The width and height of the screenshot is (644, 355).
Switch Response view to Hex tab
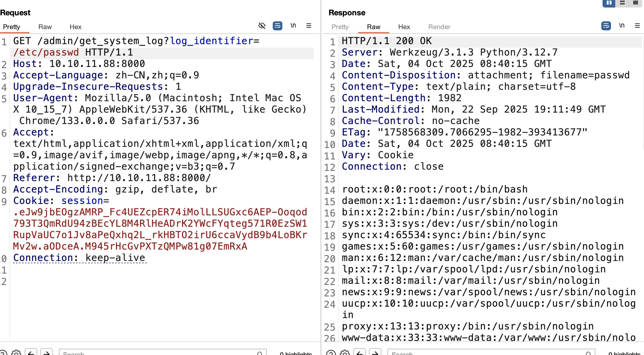coord(404,27)
